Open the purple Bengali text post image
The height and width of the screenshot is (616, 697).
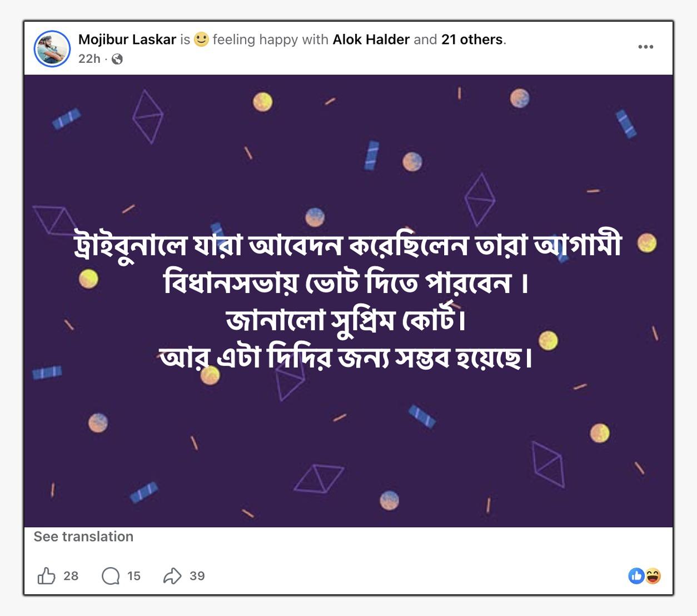pos(348,301)
